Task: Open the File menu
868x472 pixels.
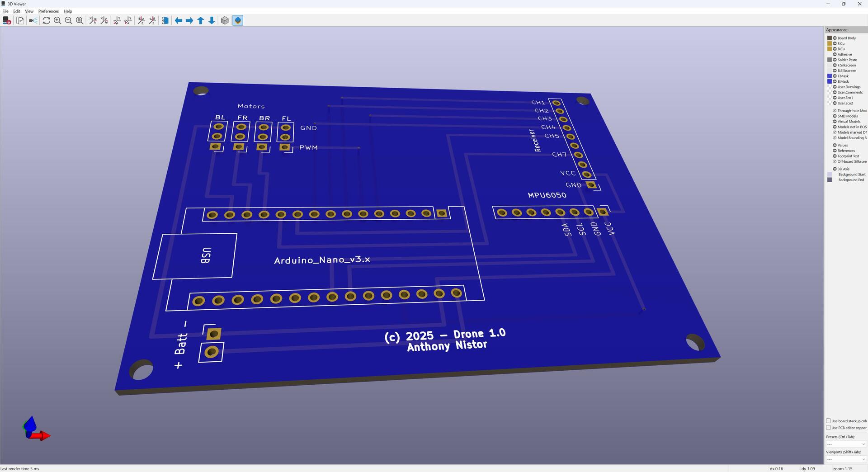Action: click(x=5, y=11)
